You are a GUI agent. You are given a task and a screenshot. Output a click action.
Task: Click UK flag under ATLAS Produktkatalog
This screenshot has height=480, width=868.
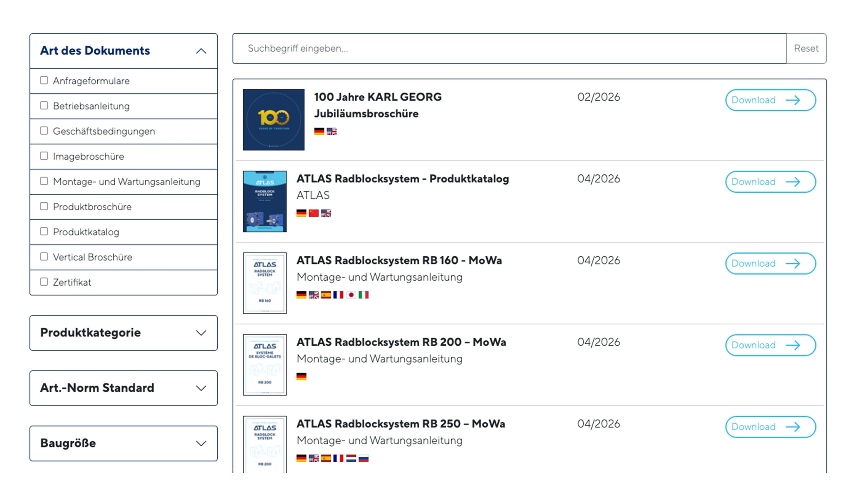click(x=326, y=213)
